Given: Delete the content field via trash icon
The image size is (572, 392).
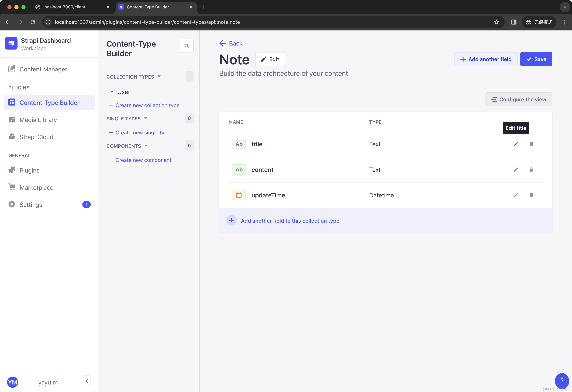Looking at the screenshot, I should coord(531,170).
